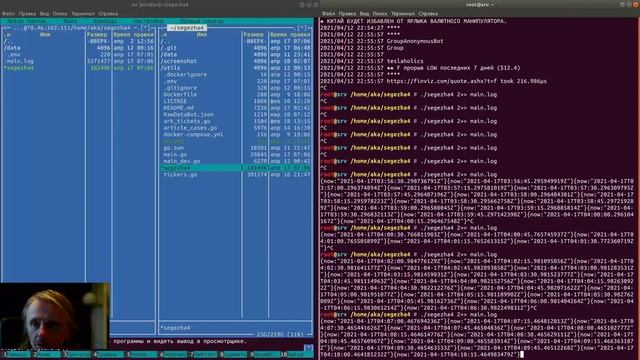
Task: Open Поиск menu in left terminal window
Action: (x=60, y=13)
